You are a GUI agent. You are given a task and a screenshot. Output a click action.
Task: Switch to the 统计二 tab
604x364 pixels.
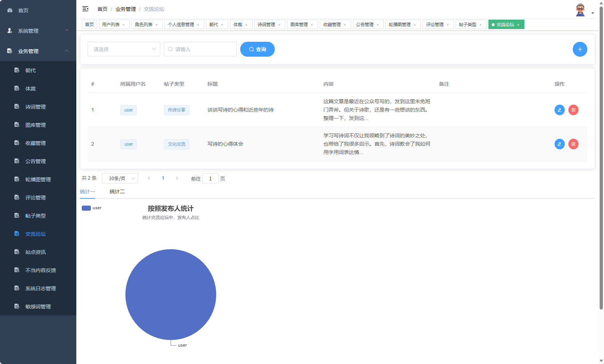117,191
